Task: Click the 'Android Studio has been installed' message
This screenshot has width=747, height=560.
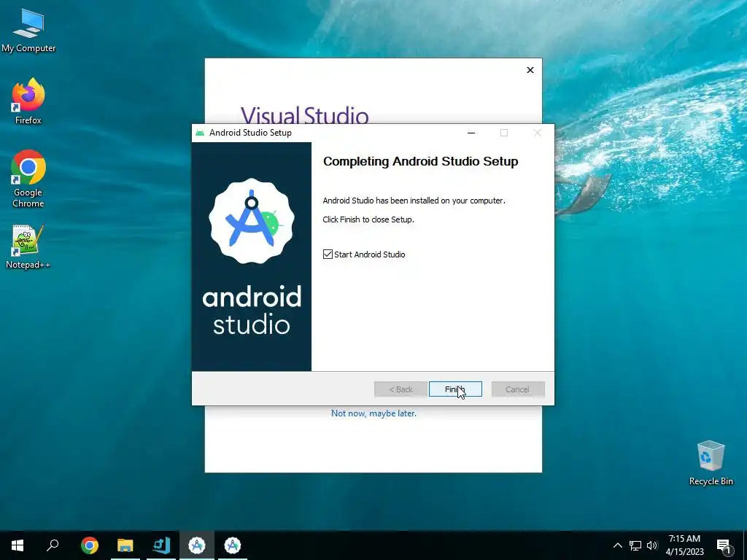Action: (414, 201)
